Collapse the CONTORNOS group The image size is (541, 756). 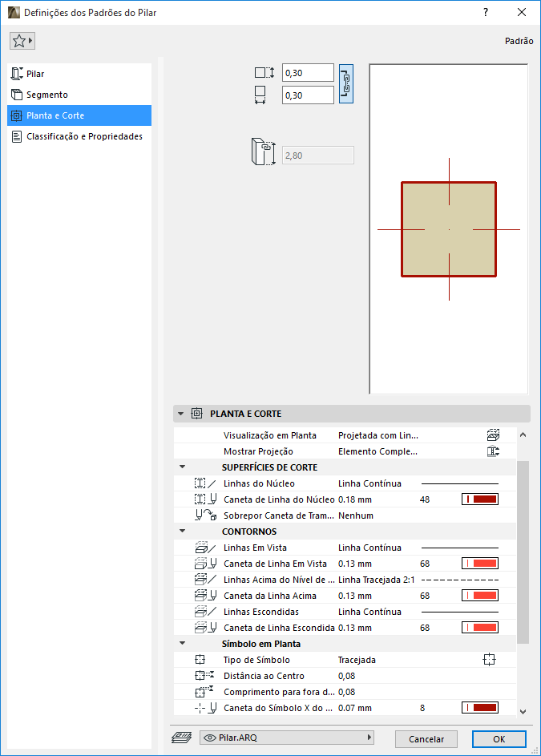182,531
